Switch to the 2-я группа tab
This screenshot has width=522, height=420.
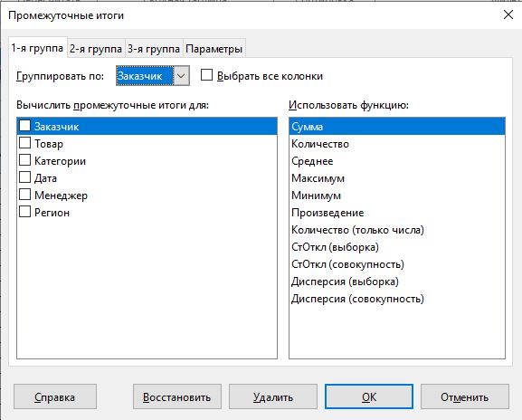coord(96,49)
